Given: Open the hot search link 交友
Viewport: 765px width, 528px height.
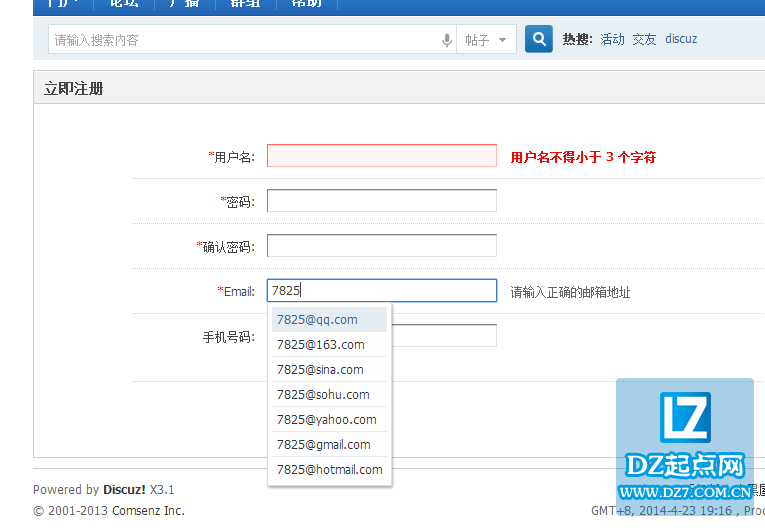Looking at the screenshot, I should [x=644, y=39].
